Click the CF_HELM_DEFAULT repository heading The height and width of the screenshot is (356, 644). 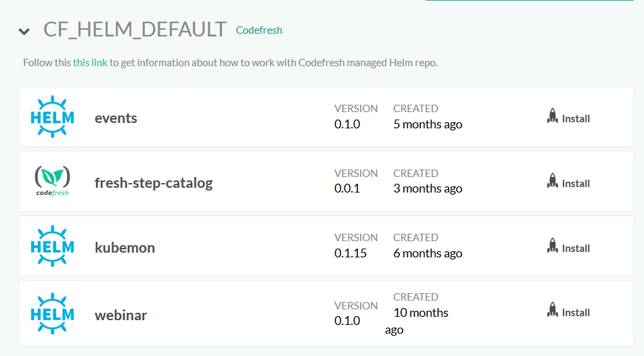point(135,30)
